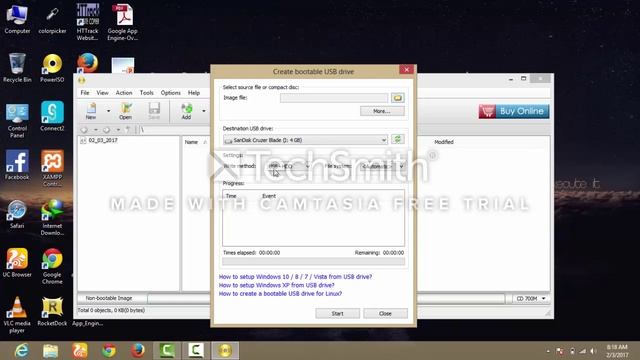The width and height of the screenshot is (640, 360).
Task: Open the Action menu
Action: click(x=124, y=93)
